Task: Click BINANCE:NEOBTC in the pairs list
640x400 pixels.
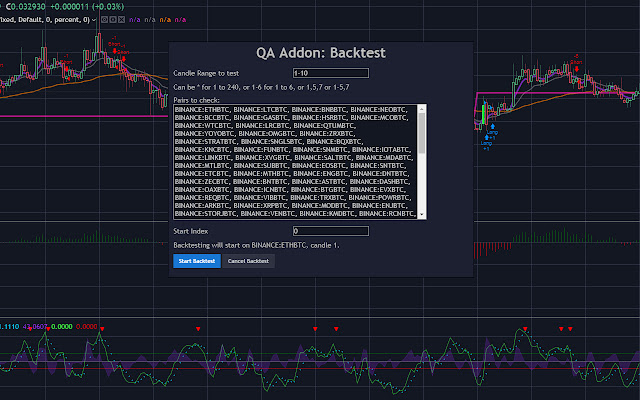Action: [378, 109]
